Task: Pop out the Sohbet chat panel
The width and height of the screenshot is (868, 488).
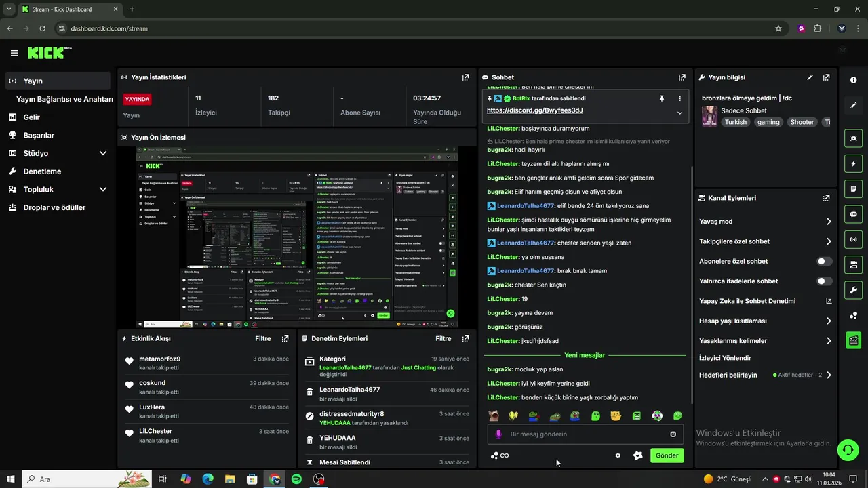Action: [682, 77]
